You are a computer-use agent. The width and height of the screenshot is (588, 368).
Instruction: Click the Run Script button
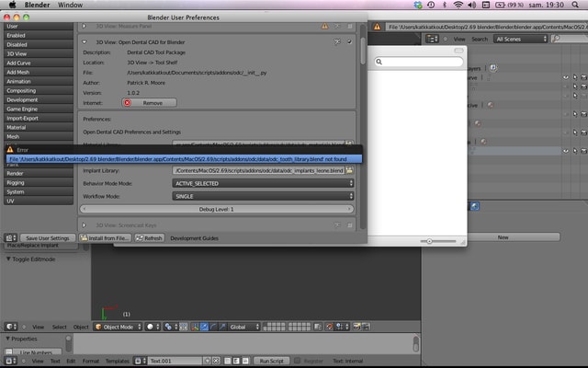pyautogui.click(x=271, y=361)
